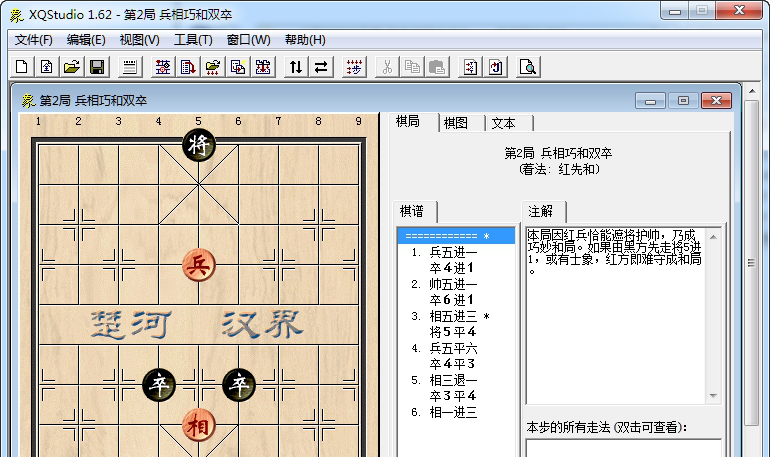
Task: Click the folder with red dots icon
Action: (213, 67)
